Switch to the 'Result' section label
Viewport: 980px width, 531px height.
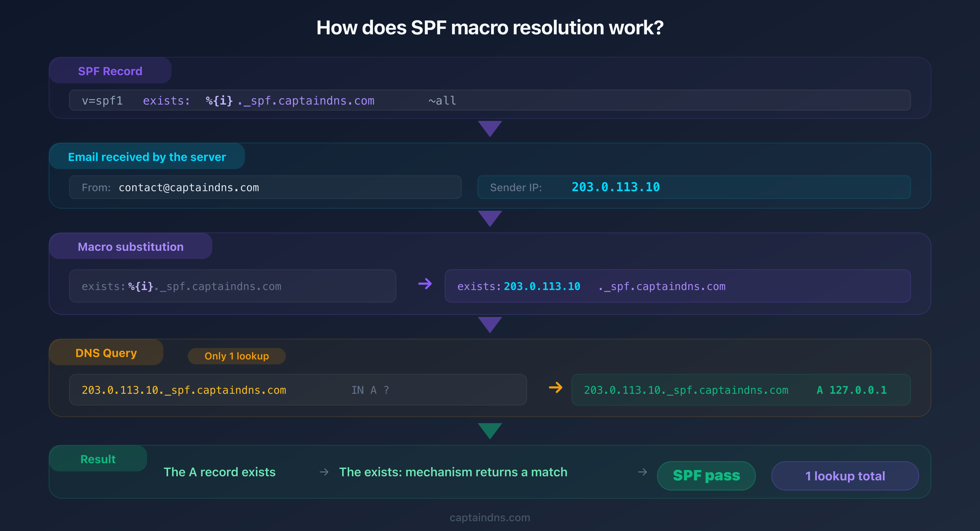tap(98, 459)
